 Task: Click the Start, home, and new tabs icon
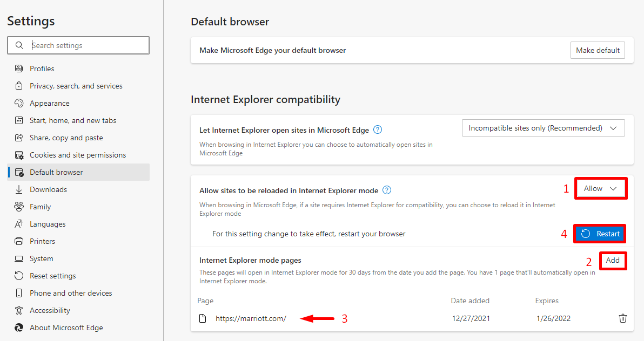click(x=19, y=120)
